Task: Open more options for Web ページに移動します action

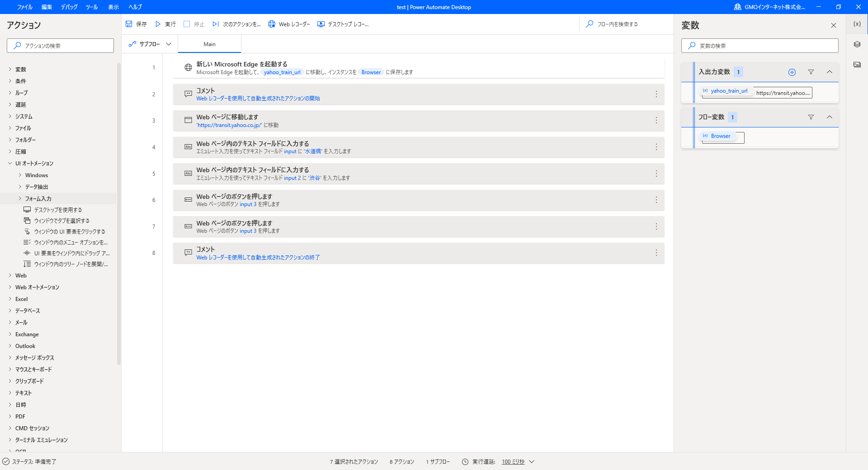Action: coord(656,121)
